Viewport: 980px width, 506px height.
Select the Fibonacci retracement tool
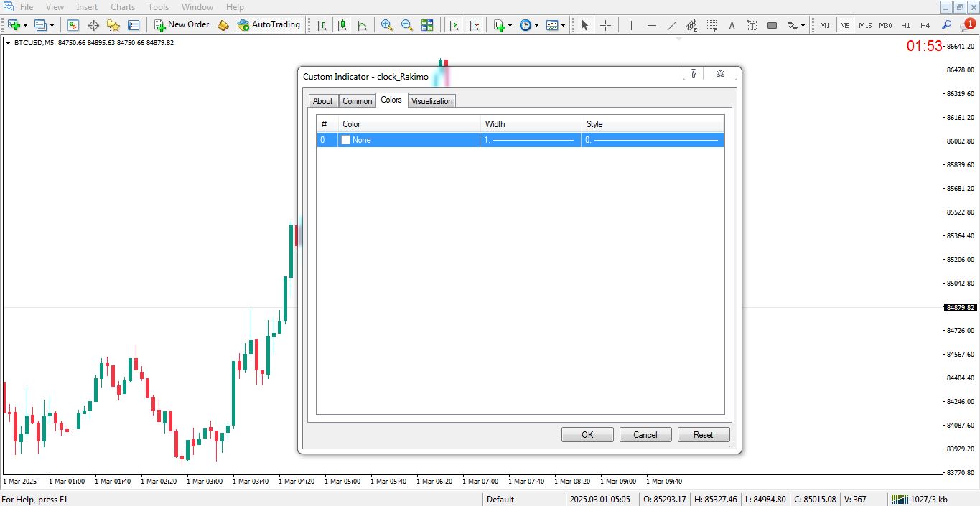(x=711, y=25)
